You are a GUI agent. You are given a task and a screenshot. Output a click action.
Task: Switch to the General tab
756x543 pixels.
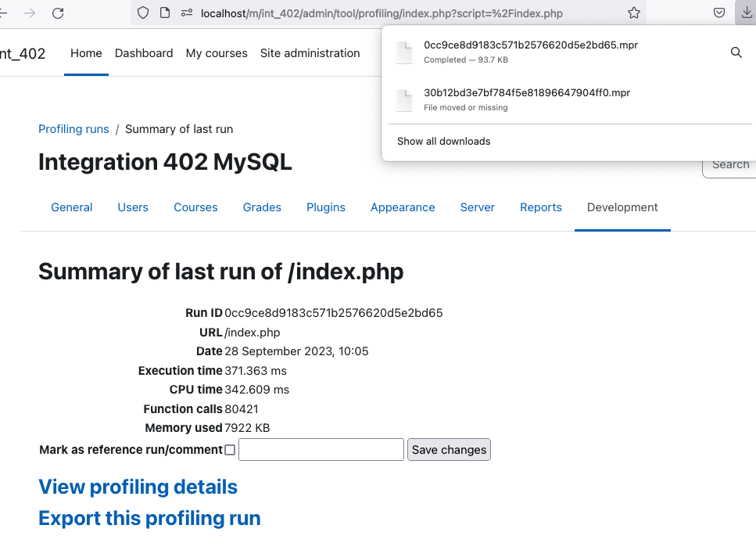point(71,207)
